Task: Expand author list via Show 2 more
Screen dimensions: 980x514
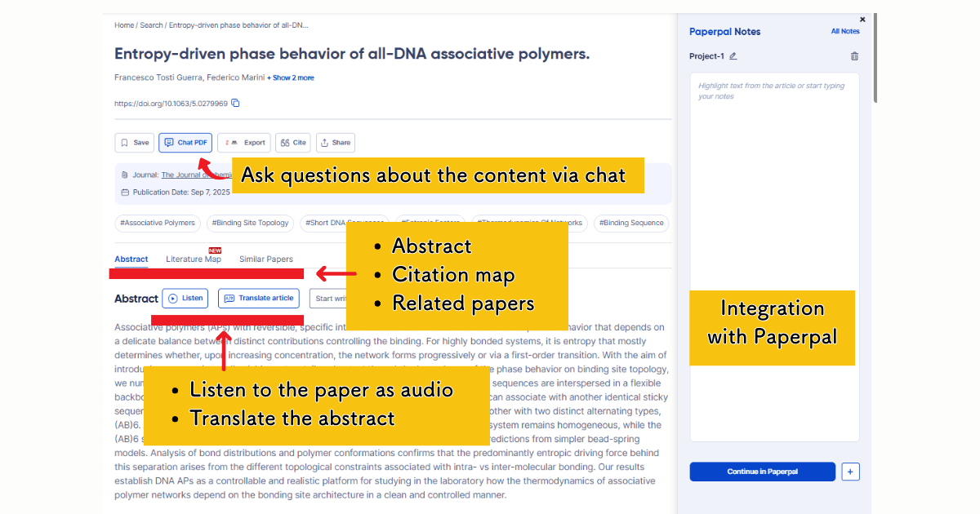Action: (290, 77)
